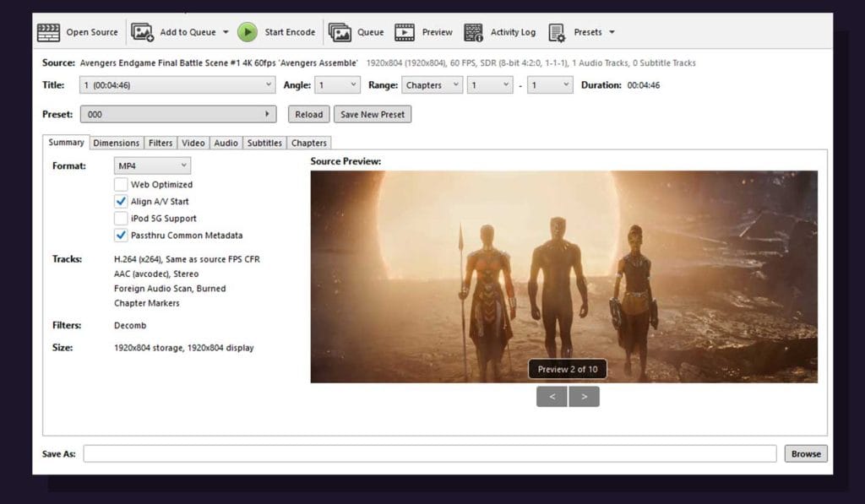
Task: Open the Format dropdown set to MP4
Action: [152, 165]
